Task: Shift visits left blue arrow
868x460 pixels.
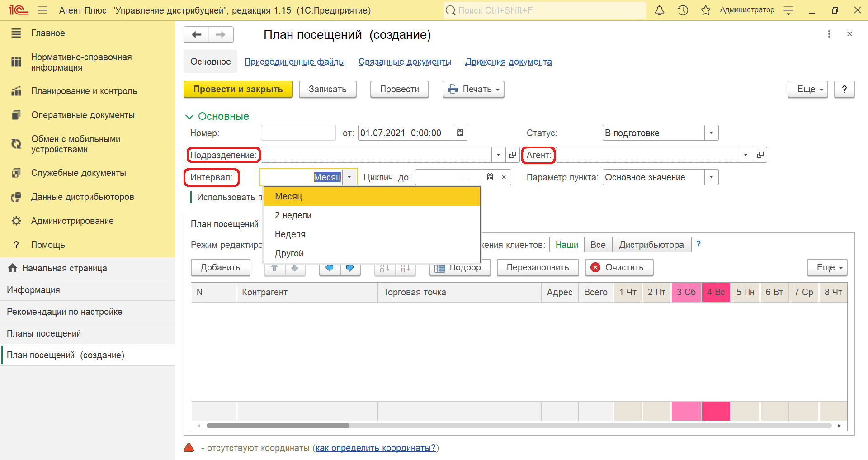Action: (x=330, y=268)
